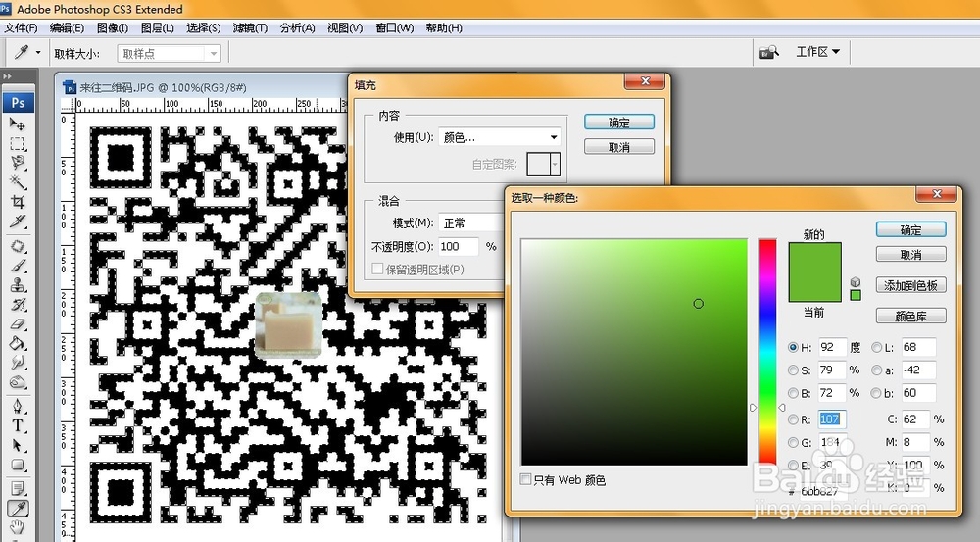Select the S saturation radio button

pos(793,370)
